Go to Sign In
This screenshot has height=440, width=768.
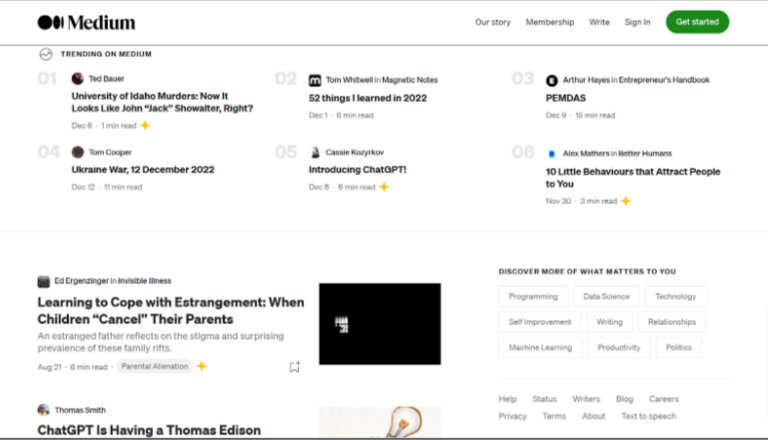[x=637, y=22]
